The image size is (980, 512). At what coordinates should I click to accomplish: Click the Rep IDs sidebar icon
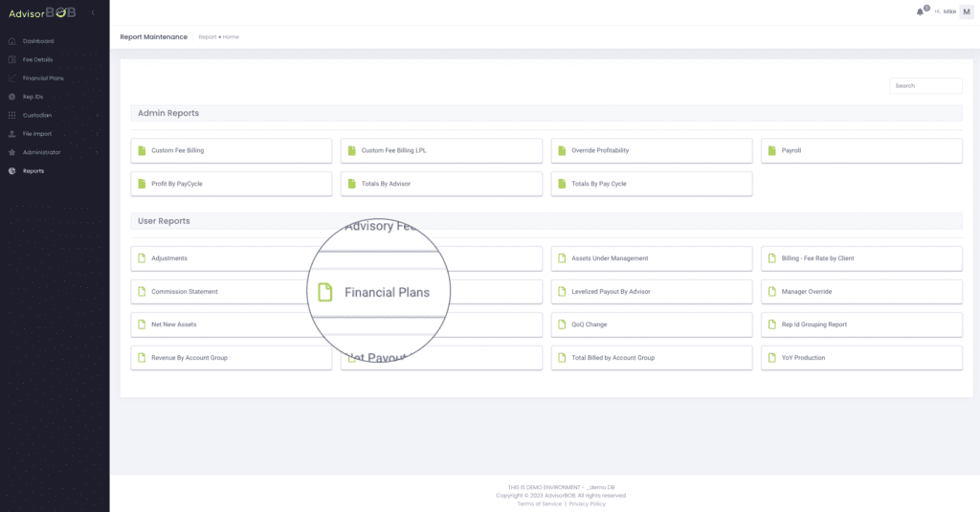(x=11, y=97)
